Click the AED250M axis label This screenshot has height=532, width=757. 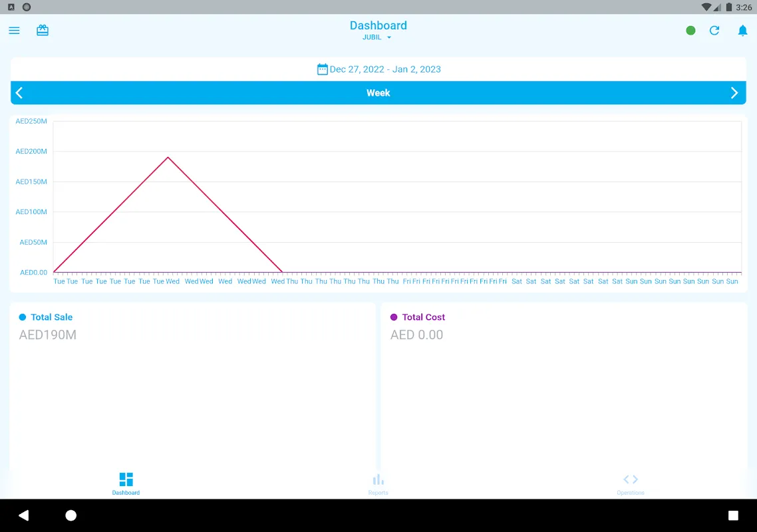[31, 121]
